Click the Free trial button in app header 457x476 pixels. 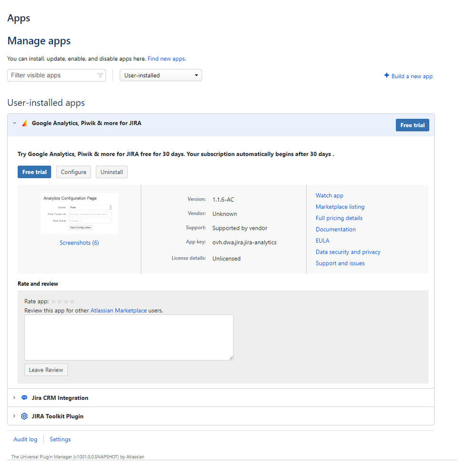[x=412, y=125]
